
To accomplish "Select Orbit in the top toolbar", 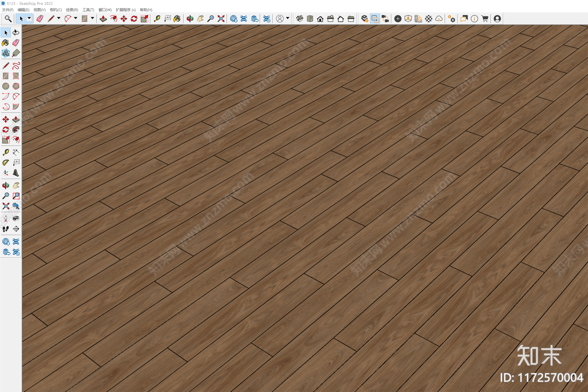I will [x=190, y=19].
